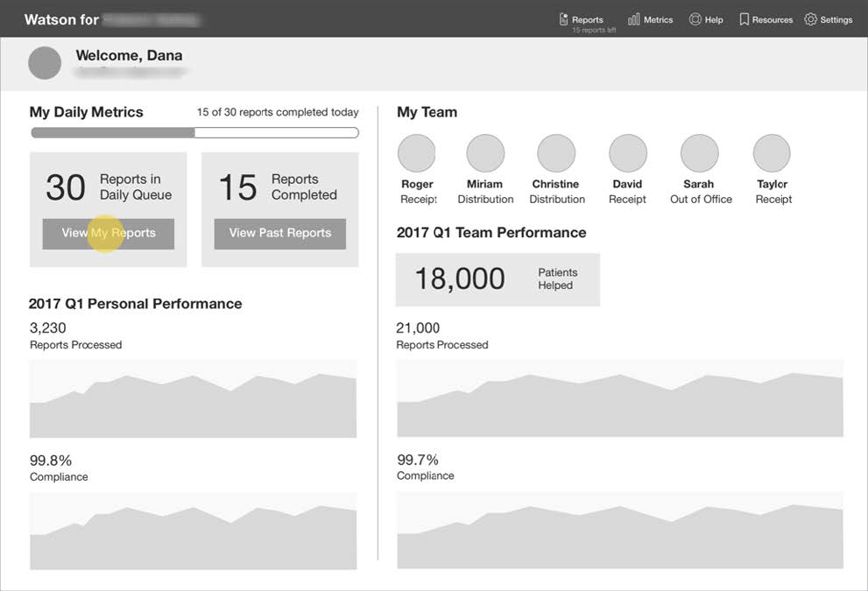This screenshot has width=868, height=591.
Task: Click the Resources bookmark icon
Action: (x=744, y=19)
